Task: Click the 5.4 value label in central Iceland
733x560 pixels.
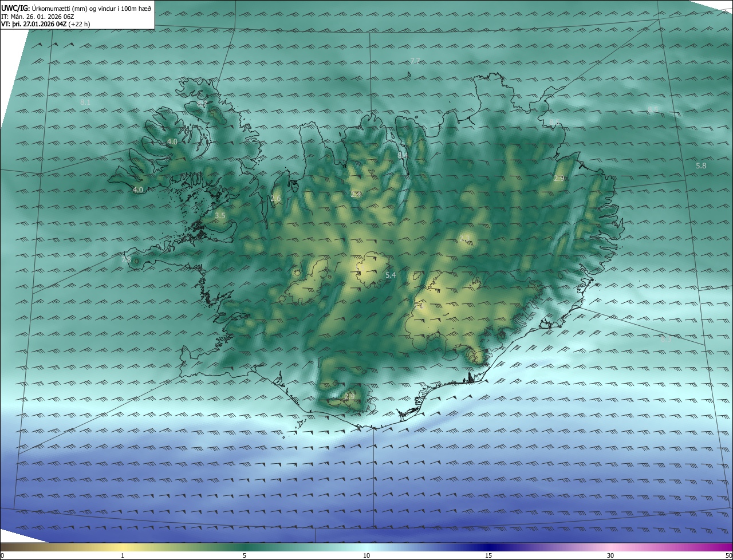Action: click(391, 275)
